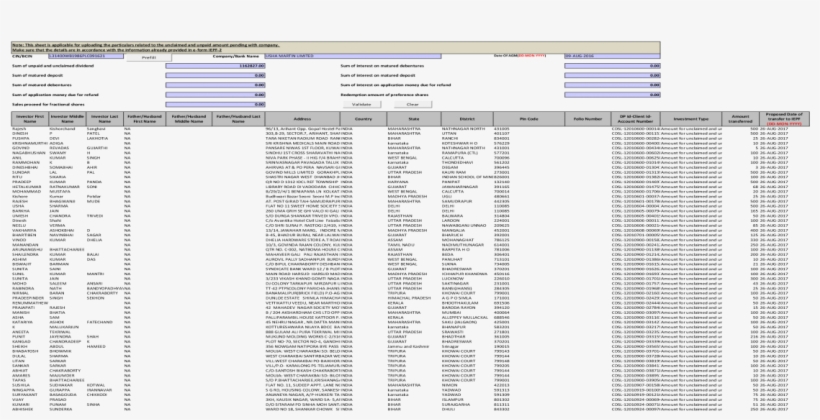Select the Pin Code column header
The width and height of the screenshot is (820, 420).
529,119
